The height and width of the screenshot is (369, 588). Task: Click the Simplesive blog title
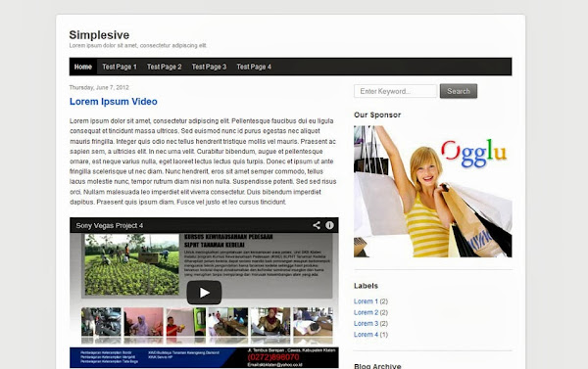[99, 35]
